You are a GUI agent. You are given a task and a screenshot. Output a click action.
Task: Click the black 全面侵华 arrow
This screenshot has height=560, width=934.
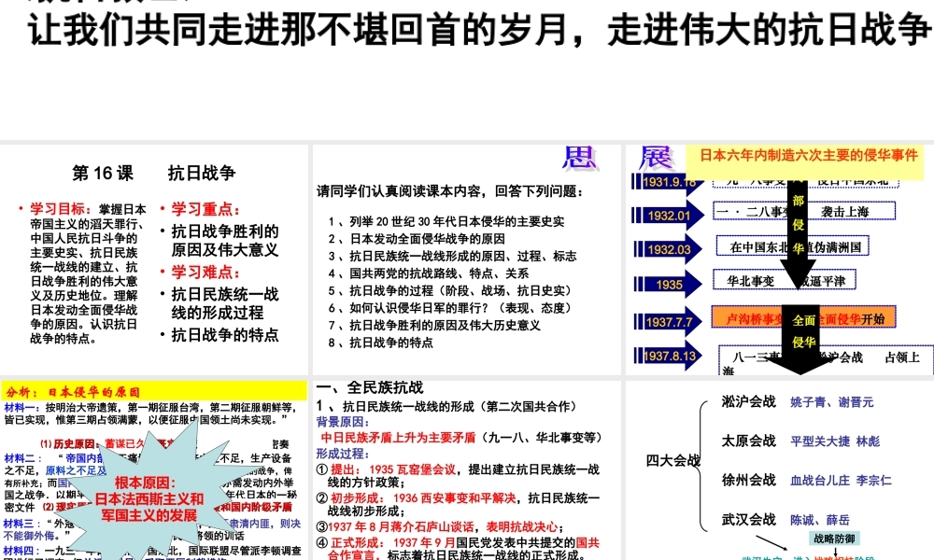coord(801,339)
